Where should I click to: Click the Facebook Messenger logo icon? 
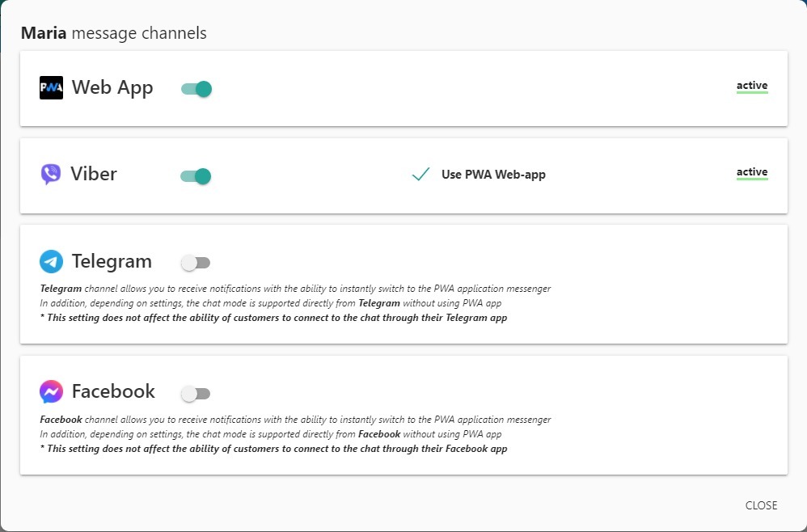click(51, 392)
